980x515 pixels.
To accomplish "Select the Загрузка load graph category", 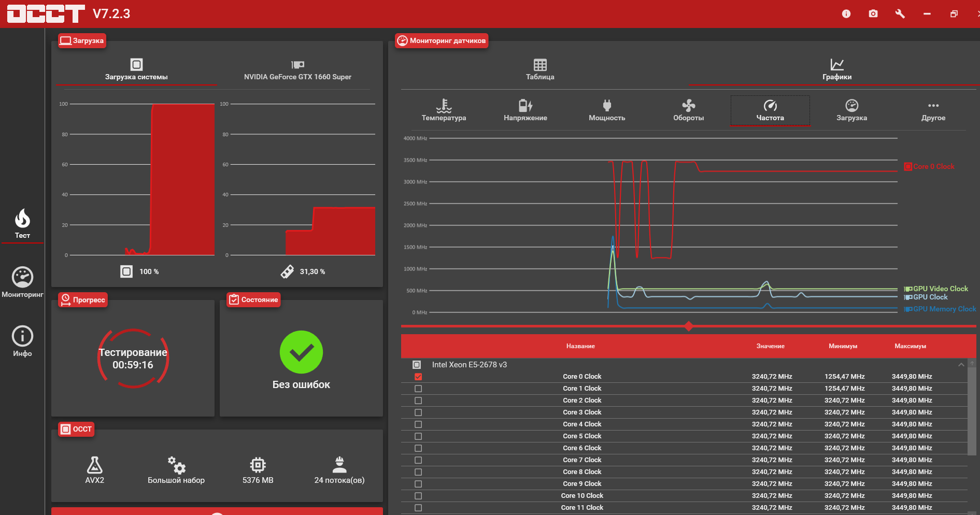I will [851, 110].
